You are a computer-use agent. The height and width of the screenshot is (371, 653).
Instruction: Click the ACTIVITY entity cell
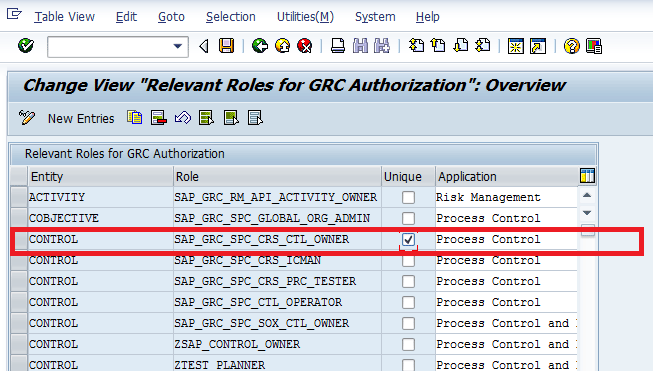[100, 197]
